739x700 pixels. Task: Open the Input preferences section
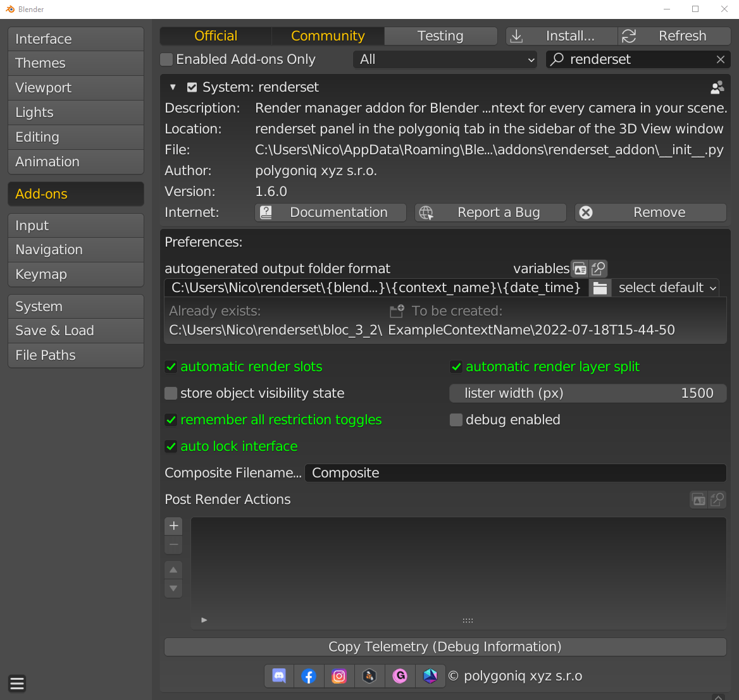coord(76,226)
